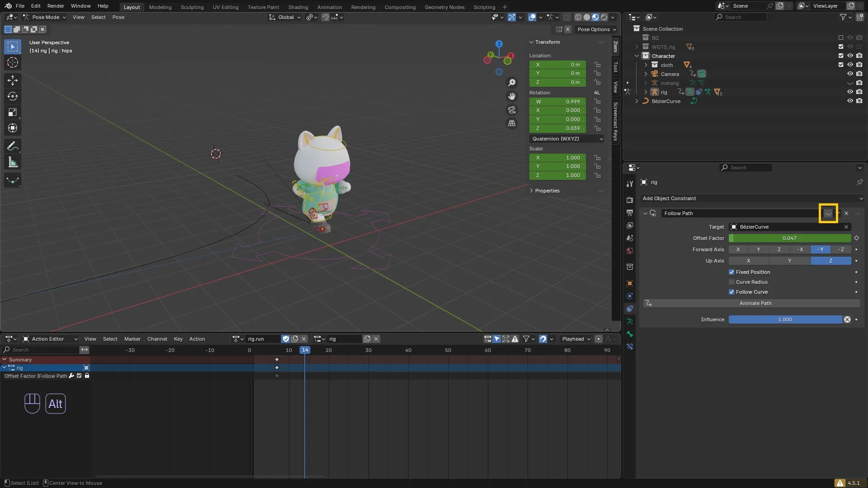Select the Rotate tool icon
This screenshot has height=488, width=868.
[x=13, y=96]
